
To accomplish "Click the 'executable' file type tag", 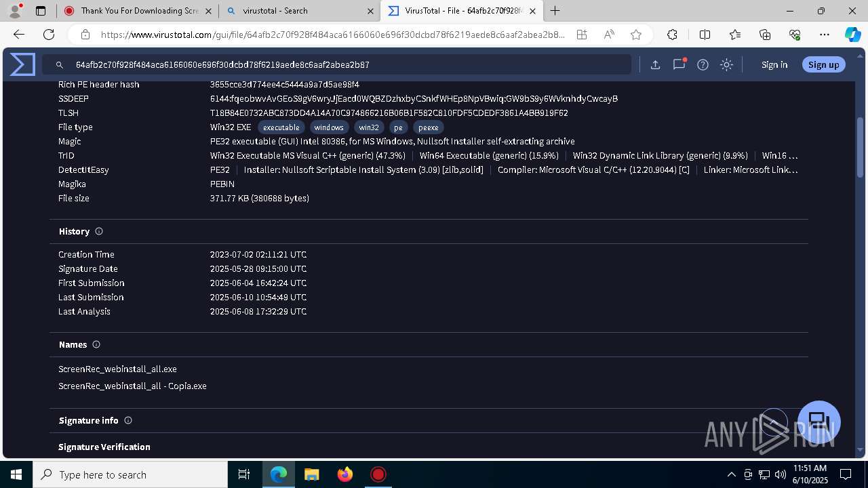I will (x=281, y=127).
